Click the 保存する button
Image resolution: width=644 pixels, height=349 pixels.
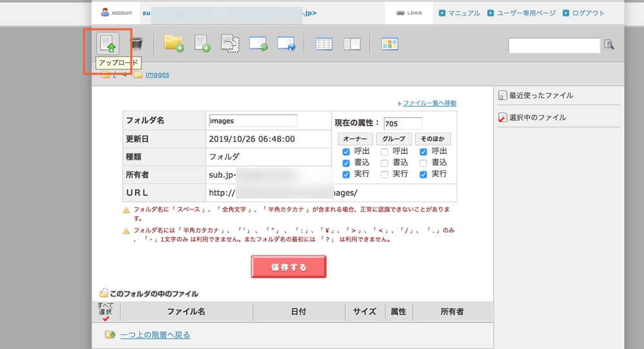click(289, 267)
